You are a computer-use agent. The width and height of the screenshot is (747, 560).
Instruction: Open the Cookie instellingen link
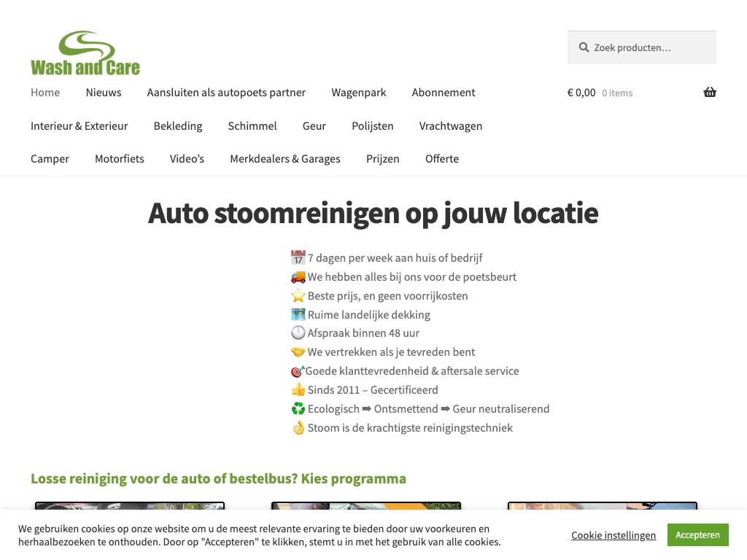click(x=614, y=535)
